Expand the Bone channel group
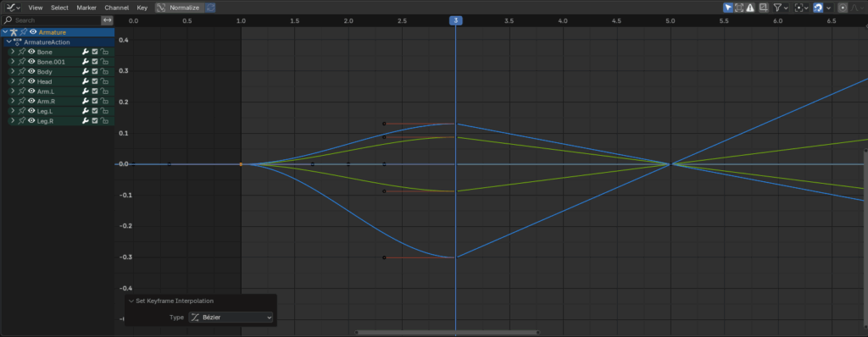 (12, 52)
